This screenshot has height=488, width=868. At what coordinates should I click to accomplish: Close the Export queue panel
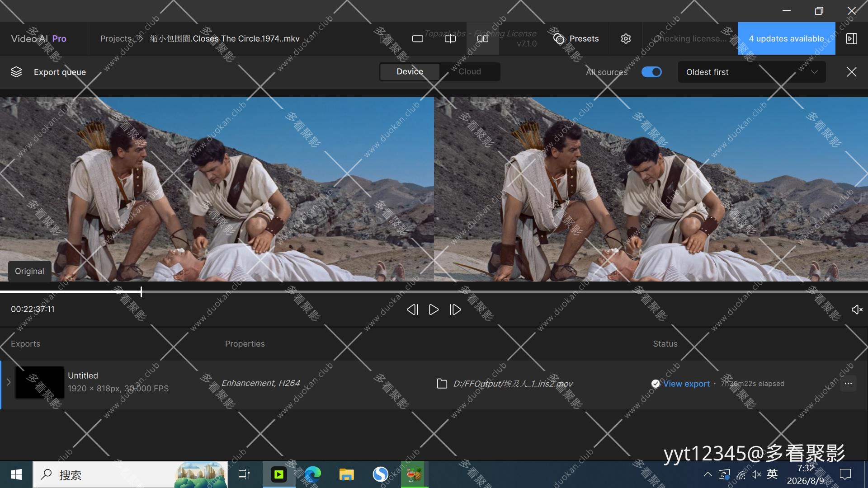[x=852, y=72]
